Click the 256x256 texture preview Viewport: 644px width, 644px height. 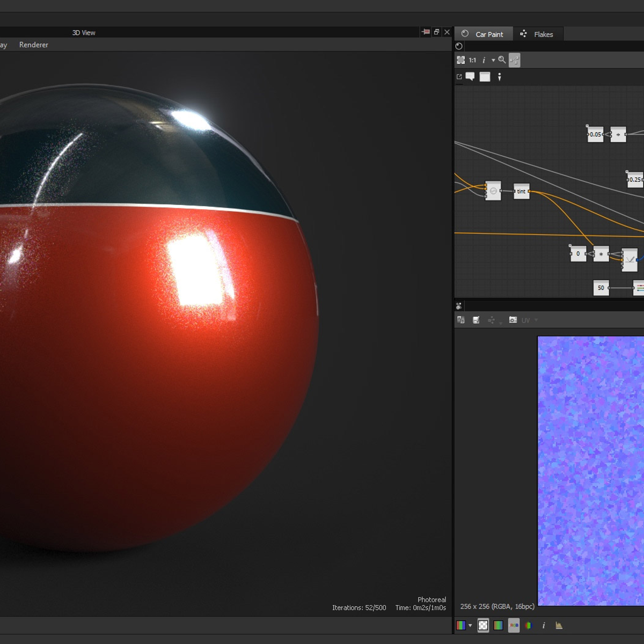(x=589, y=472)
